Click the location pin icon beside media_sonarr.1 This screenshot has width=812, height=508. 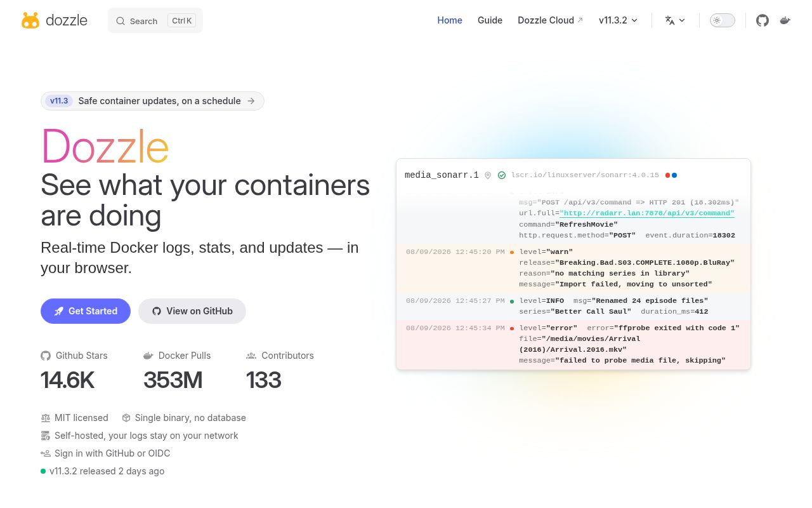click(488, 175)
